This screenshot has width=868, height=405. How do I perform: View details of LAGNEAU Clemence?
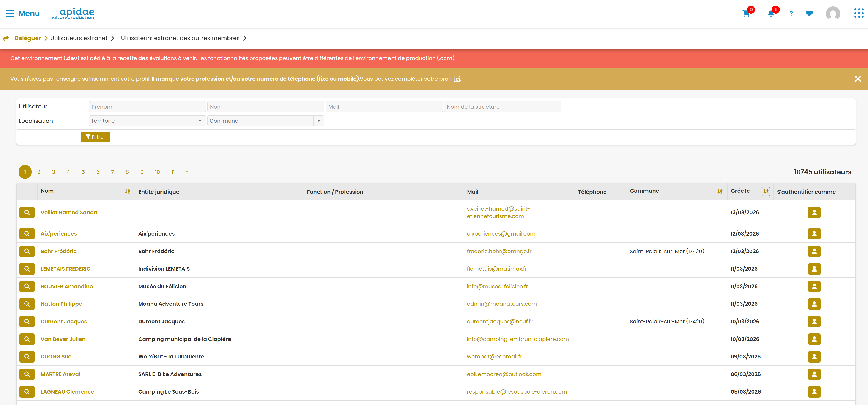(27, 391)
